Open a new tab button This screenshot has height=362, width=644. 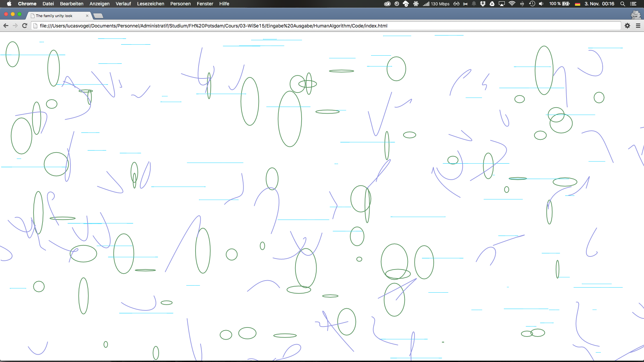pos(98,16)
